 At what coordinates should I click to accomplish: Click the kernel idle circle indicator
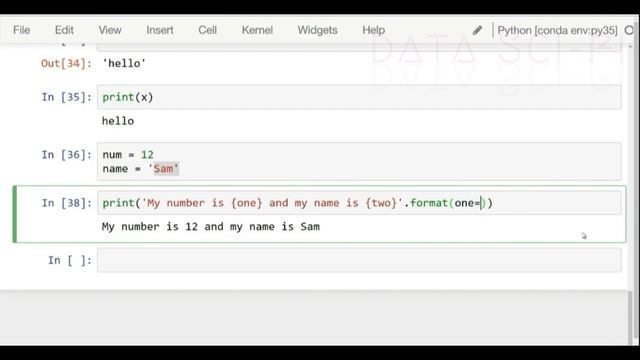(629, 30)
